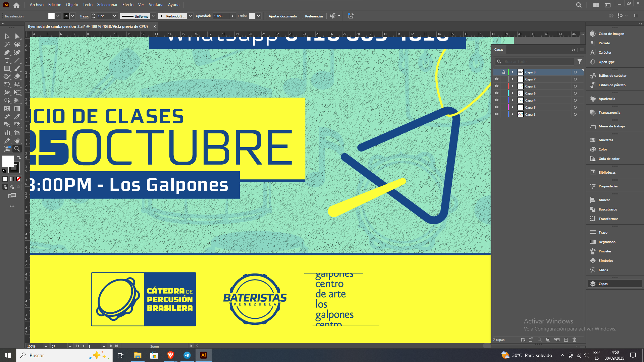Select the Type tool
This screenshot has height=362, width=644.
7,60
